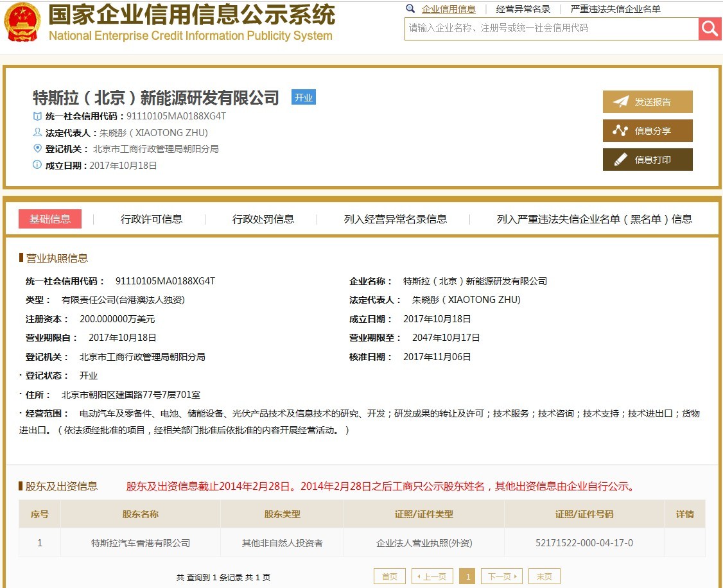Click the 股东名称 column header
This screenshot has width=723, height=588.
pos(140,514)
